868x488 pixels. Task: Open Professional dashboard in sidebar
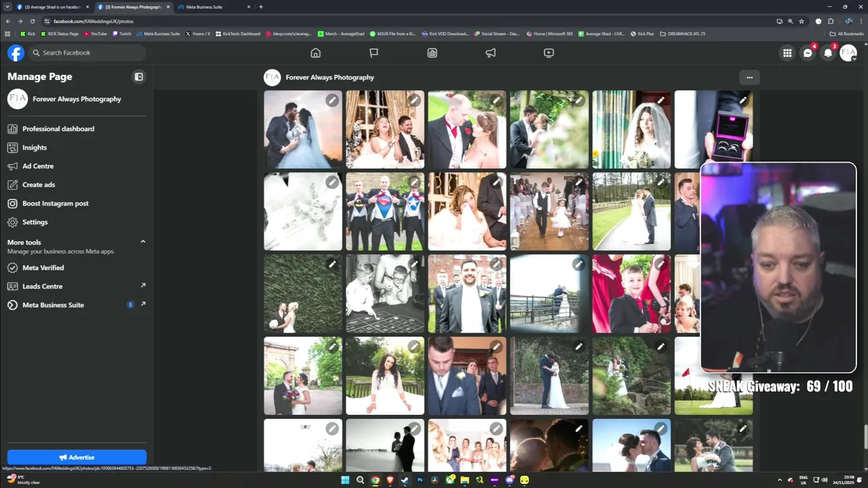pos(58,129)
